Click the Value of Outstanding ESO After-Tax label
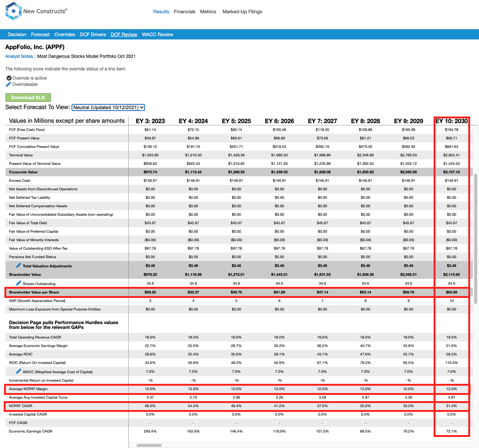The height and width of the screenshot is (448, 479). 38,249
